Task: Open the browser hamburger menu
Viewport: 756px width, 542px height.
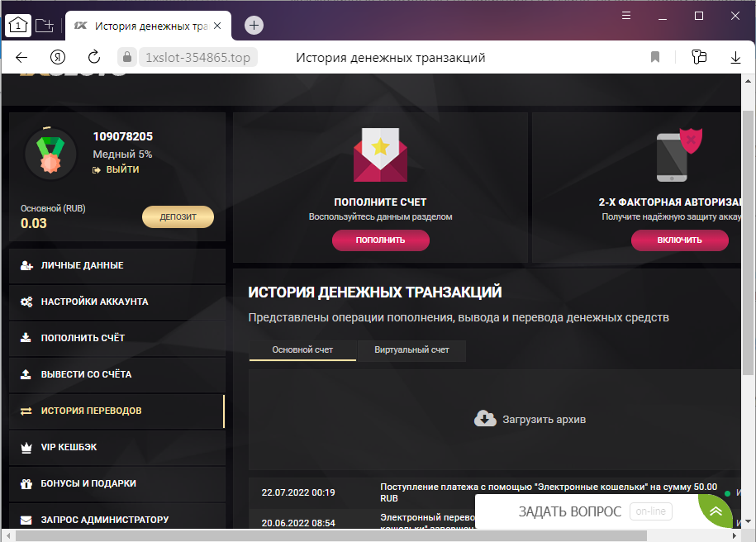Action: pyautogui.click(x=626, y=16)
